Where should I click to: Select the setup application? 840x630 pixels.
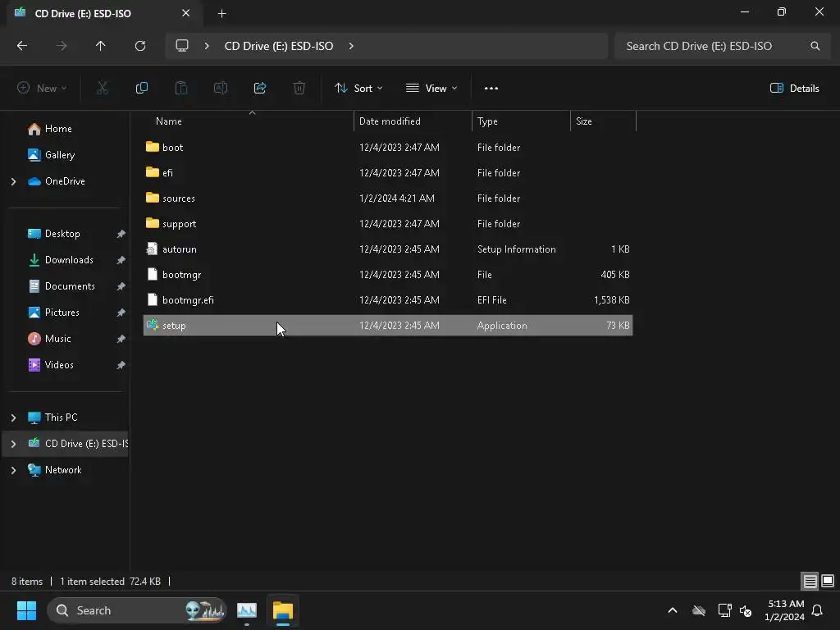click(388, 325)
